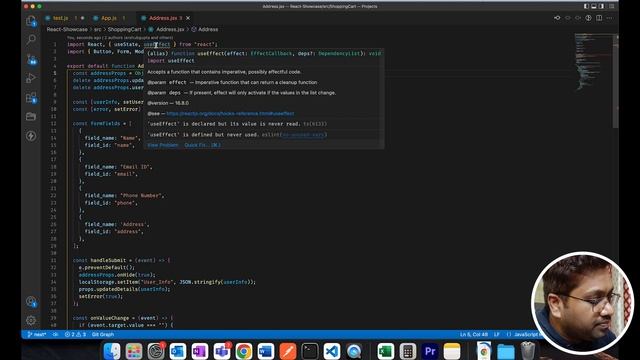Open the lightning bolt activity bar icon

coord(31,136)
